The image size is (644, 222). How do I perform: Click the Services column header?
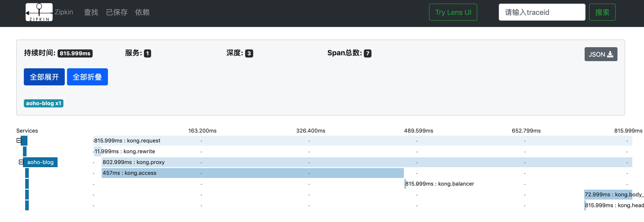tap(27, 131)
